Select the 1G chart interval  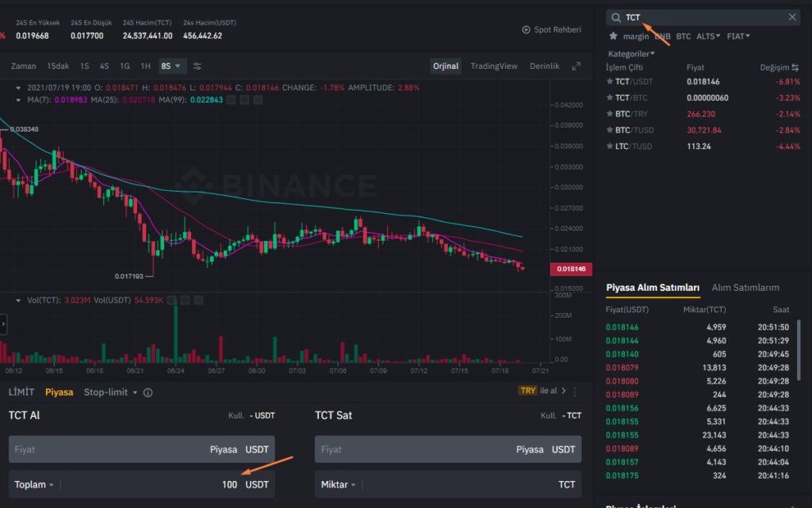pyautogui.click(x=124, y=67)
